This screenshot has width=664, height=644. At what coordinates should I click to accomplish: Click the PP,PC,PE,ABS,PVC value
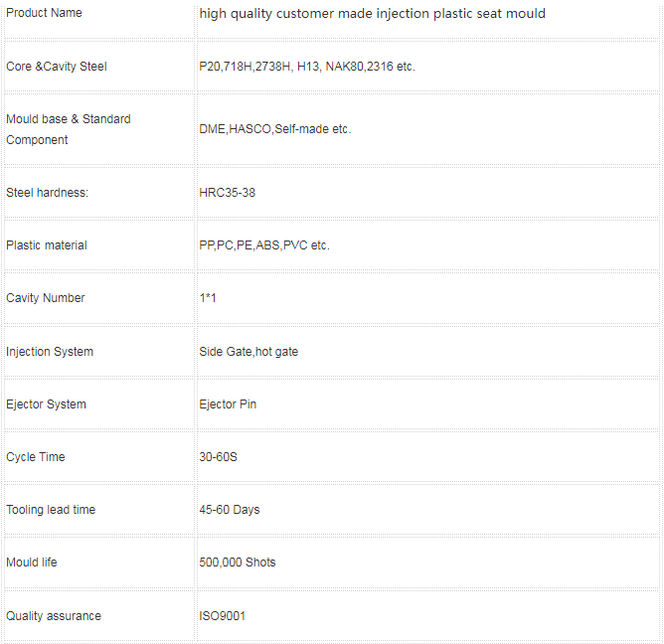pyautogui.click(x=264, y=245)
